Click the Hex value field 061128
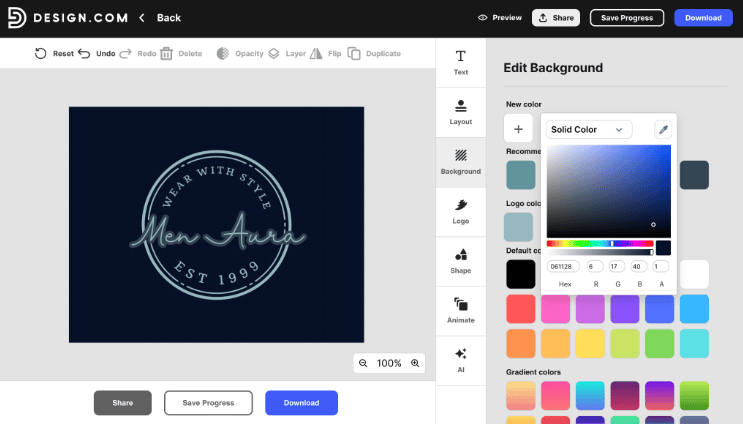743x424 pixels. [563, 266]
